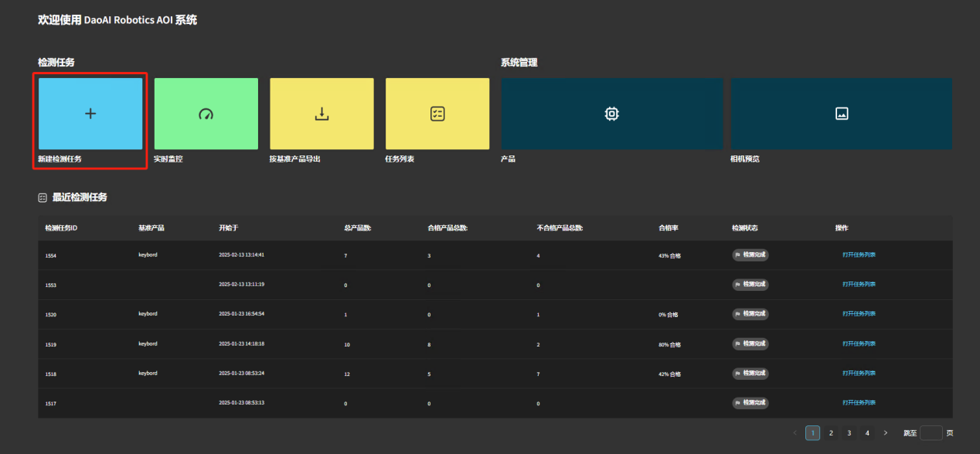The height and width of the screenshot is (454, 980).
Task: Click start time 2025-02-13 13:11:19
Action: tap(242, 284)
